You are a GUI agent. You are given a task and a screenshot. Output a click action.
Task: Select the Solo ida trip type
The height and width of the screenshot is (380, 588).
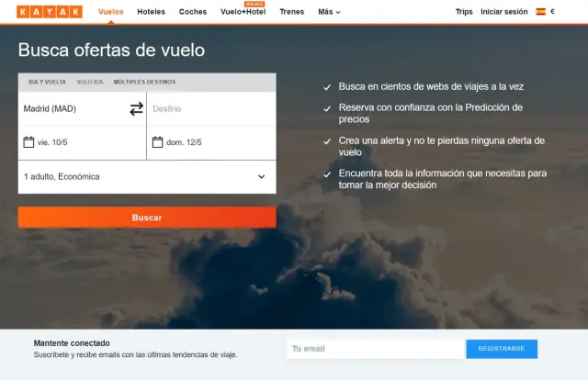coord(90,82)
